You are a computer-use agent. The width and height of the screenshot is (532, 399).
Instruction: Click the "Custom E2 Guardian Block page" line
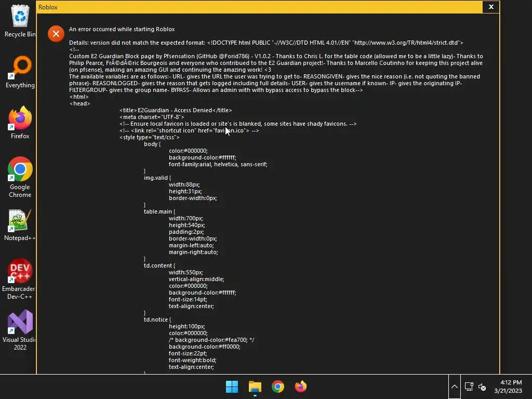click(x=276, y=56)
